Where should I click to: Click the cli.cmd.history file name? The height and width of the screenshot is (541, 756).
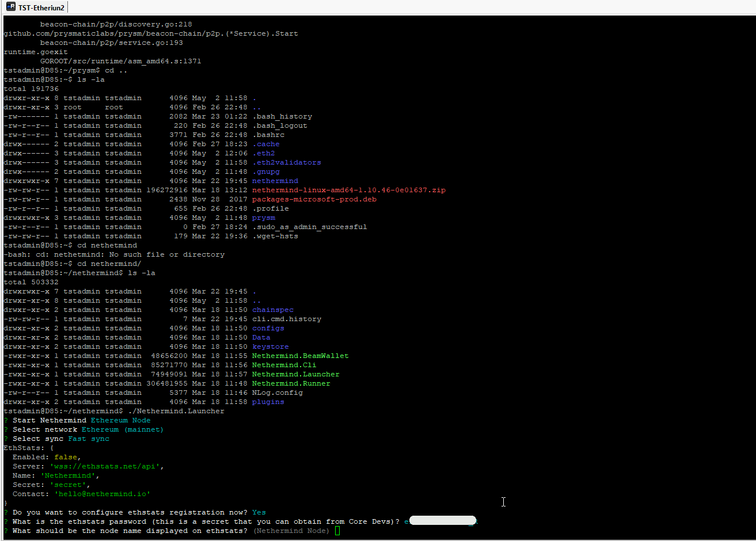point(287,319)
